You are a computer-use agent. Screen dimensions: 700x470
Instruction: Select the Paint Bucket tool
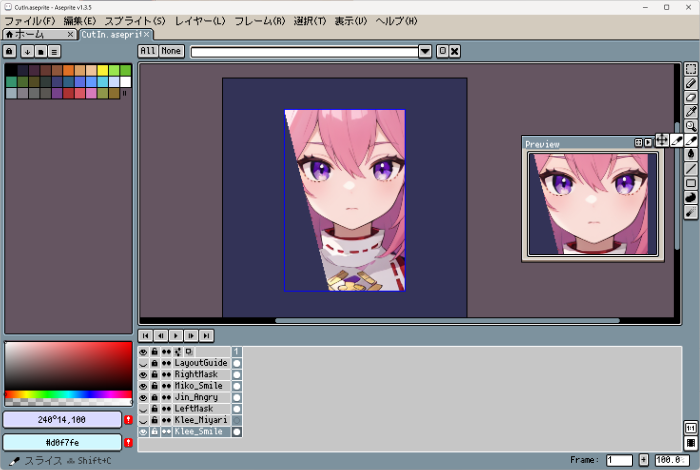[x=691, y=154]
